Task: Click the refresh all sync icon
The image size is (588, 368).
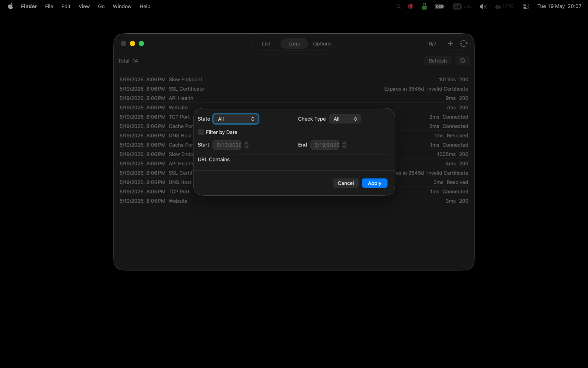Action: 464,43
